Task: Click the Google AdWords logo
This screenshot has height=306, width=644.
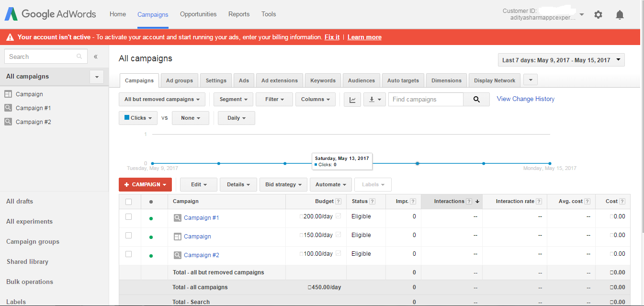Action: pos(50,14)
